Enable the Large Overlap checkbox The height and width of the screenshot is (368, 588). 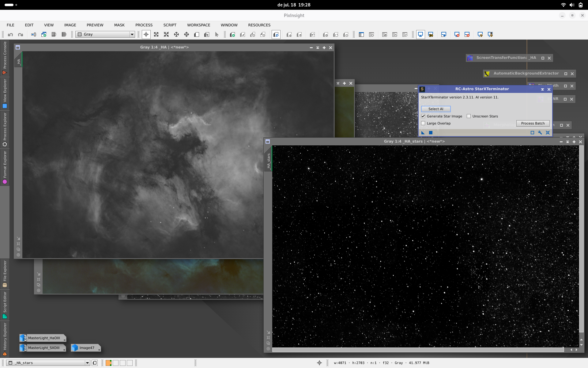(x=423, y=123)
